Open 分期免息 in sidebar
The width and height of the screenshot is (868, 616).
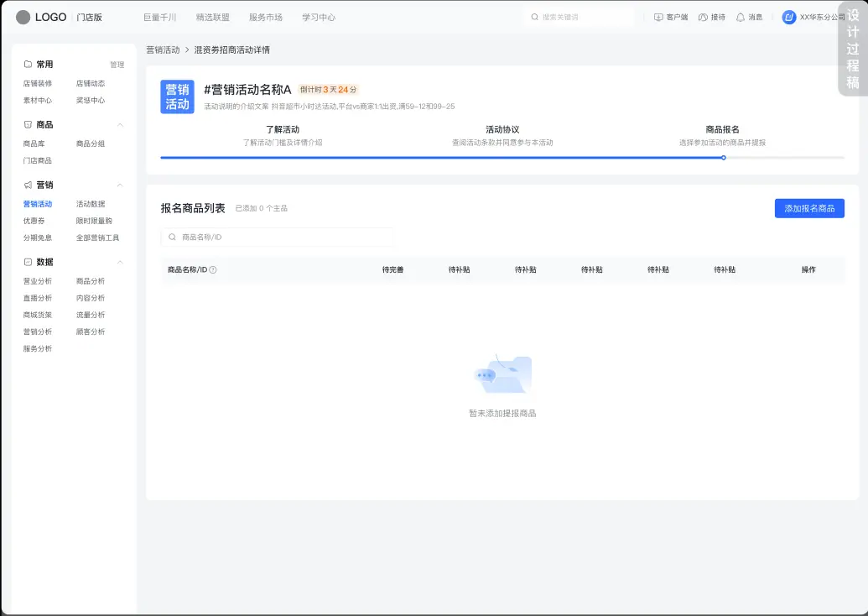pyautogui.click(x=38, y=238)
